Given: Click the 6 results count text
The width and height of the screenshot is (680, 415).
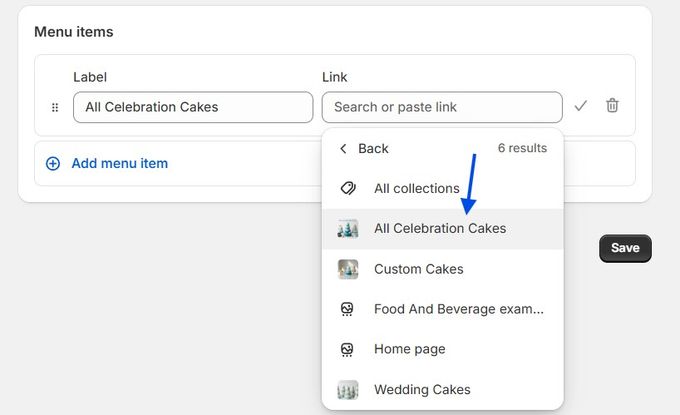Looking at the screenshot, I should click(522, 148).
